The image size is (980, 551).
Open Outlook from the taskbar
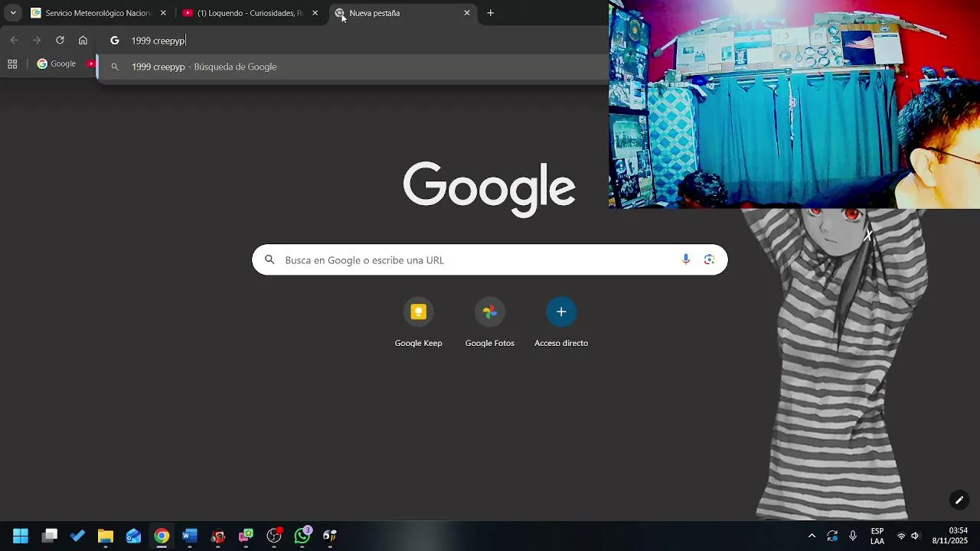[134, 536]
